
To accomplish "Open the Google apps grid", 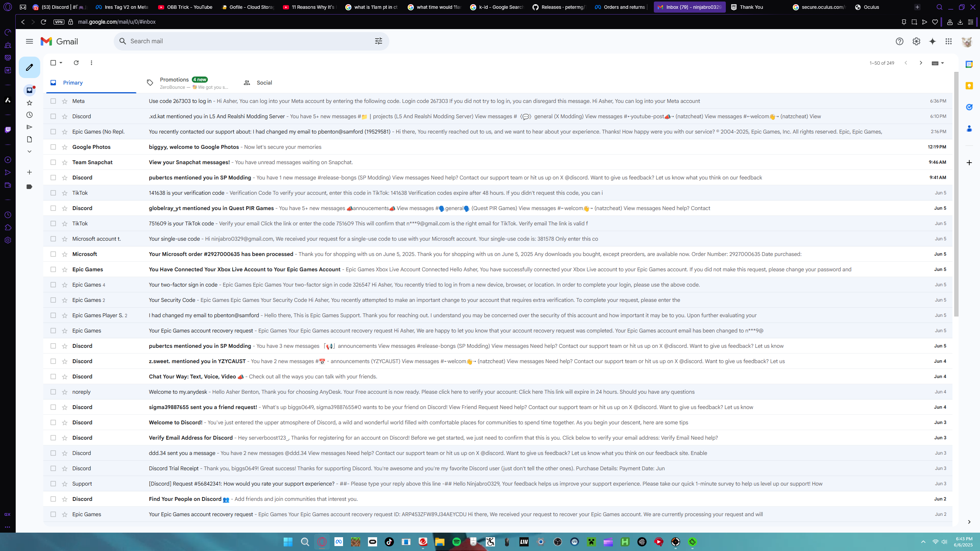I will tap(949, 41).
